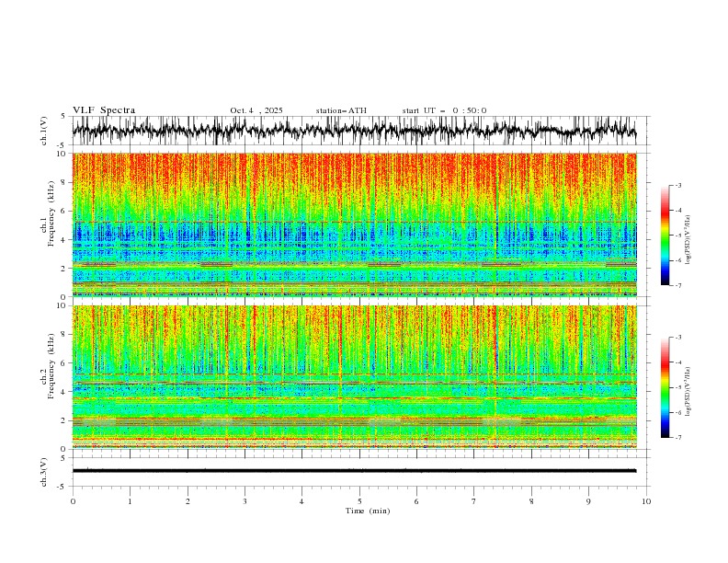Click the ch.1 spectrogram frequency tick '8'
This screenshot has width=728, height=563.
click(x=64, y=182)
